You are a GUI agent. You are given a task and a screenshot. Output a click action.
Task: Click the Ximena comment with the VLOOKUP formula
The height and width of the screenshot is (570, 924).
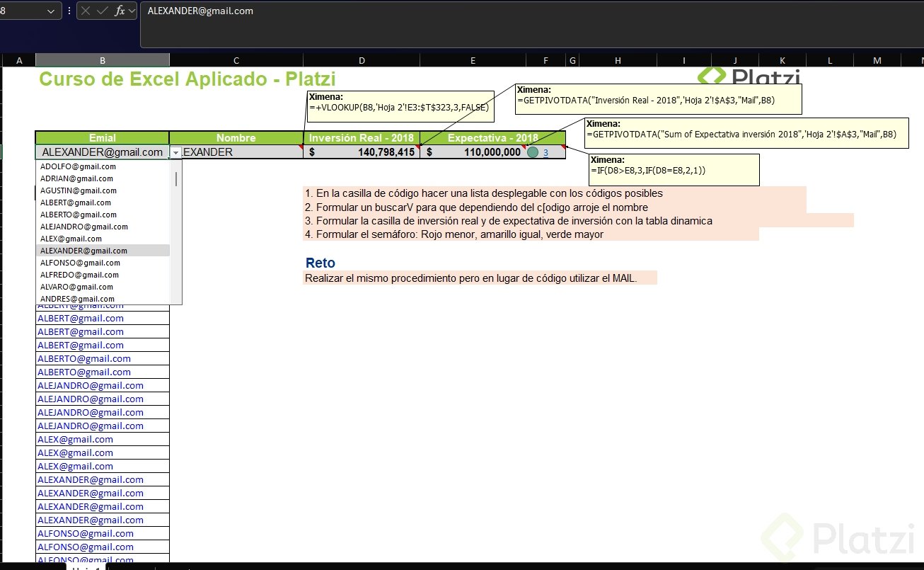coord(400,107)
